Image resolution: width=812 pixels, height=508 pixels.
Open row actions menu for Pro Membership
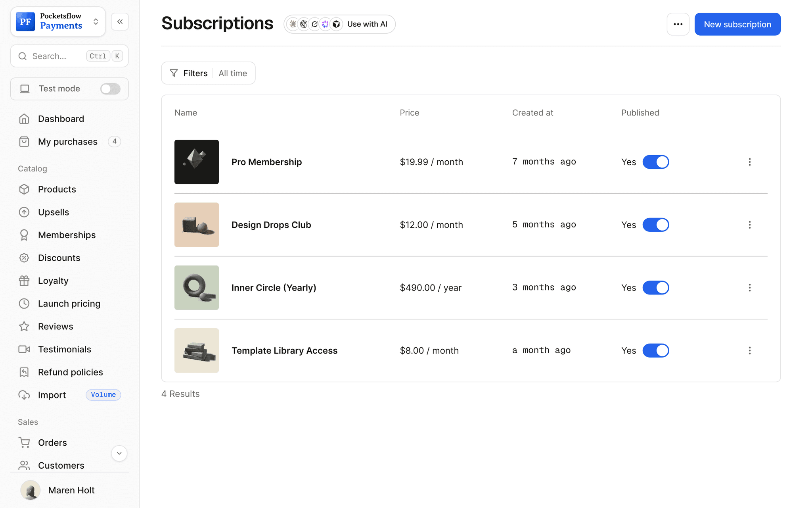749,162
